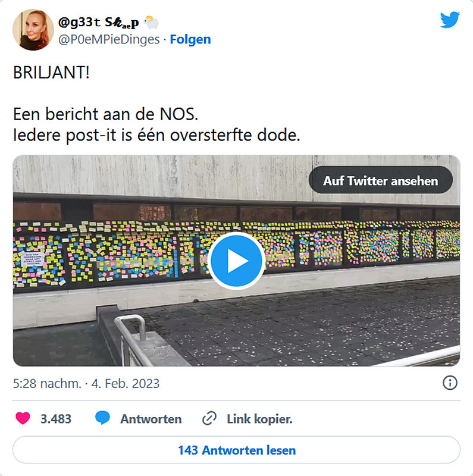Screen dimensions: 473x476
Task: Select 'Link kopier.' to copy the tweet link
Action: (x=260, y=419)
